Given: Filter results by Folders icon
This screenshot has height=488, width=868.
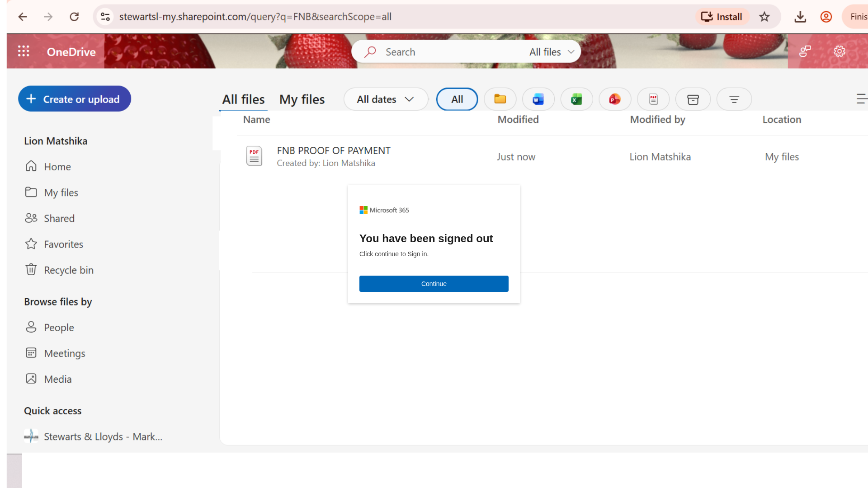Looking at the screenshot, I should [x=500, y=99].
